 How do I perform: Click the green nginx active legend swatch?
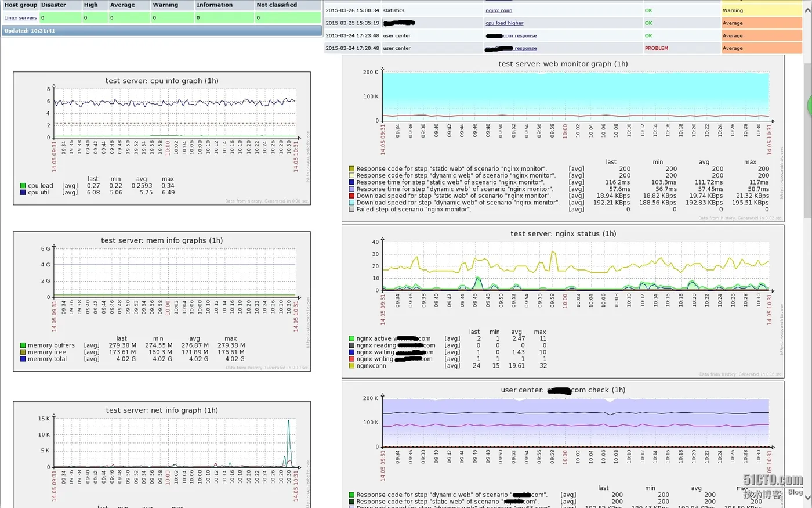click(x=351, y=338)
